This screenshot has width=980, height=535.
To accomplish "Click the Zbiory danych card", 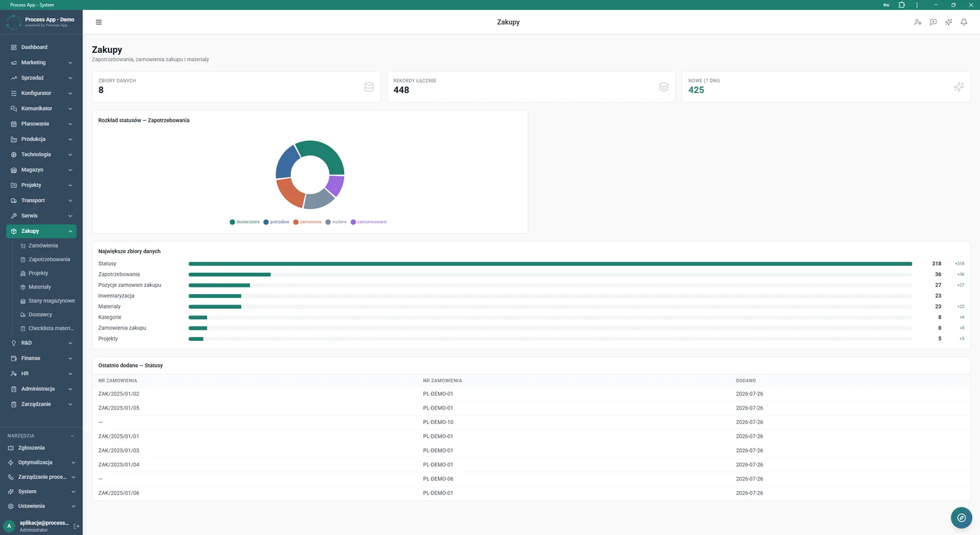I will pyautogui.click(x=236, y=86).
